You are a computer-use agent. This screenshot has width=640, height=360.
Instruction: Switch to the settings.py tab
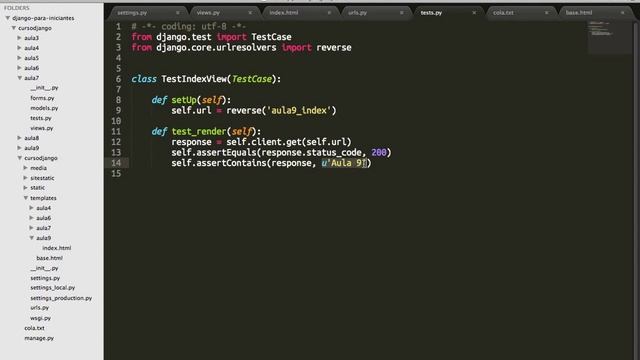coord(132,13)
